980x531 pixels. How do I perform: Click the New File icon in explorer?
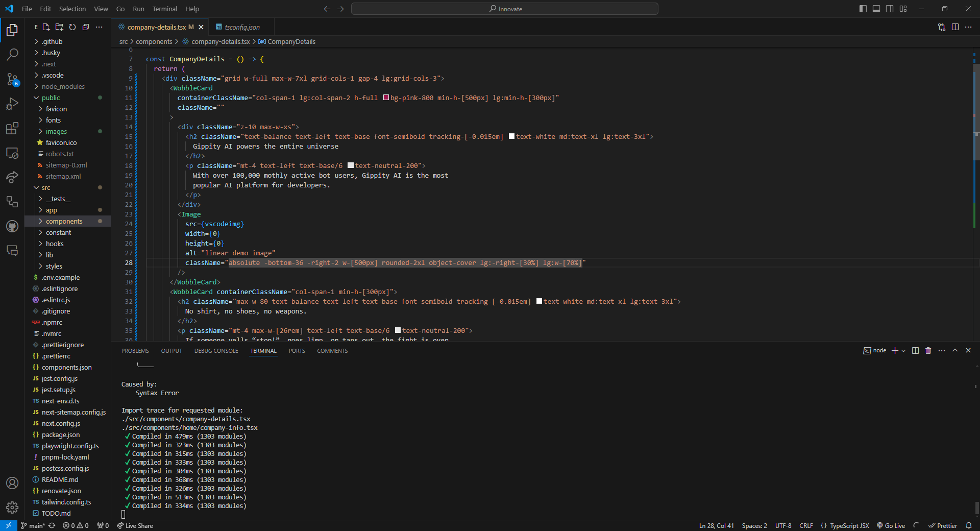click(x=46, y=27)
